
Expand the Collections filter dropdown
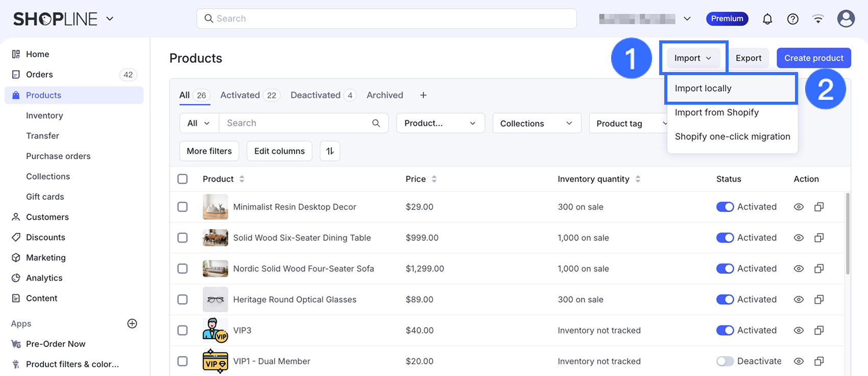click(x=536, y=124)
